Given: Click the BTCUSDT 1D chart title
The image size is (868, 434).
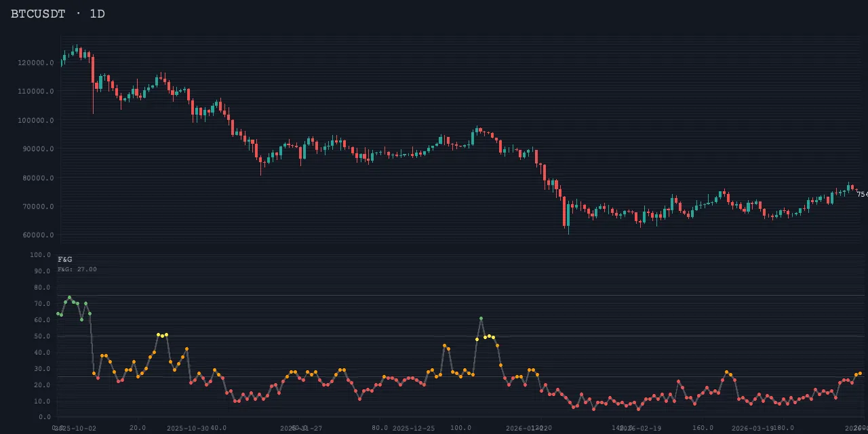Looking at the screenshot, I should tap(58, 14).
